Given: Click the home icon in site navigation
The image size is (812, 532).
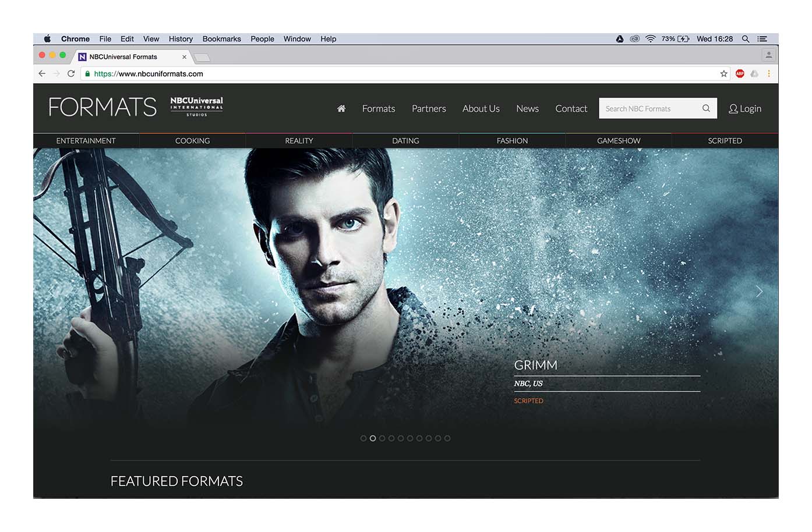Looking at the screenshot, I should pyautogui.click(x=341, y=108).
